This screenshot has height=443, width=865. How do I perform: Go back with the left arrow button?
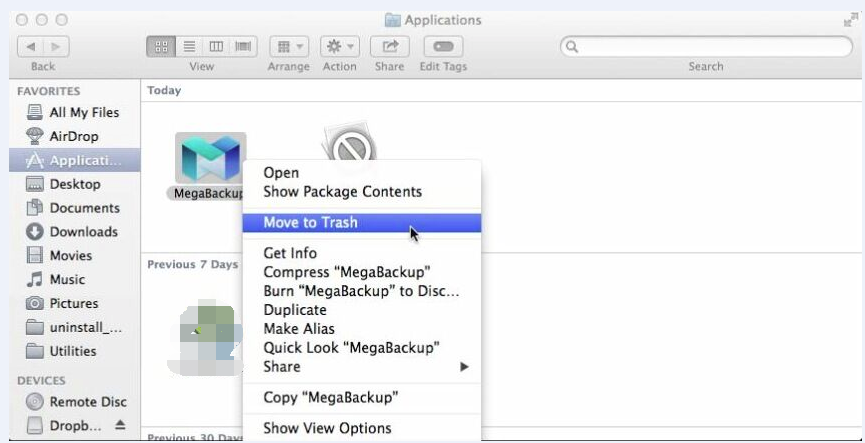[x=30, y=47]
